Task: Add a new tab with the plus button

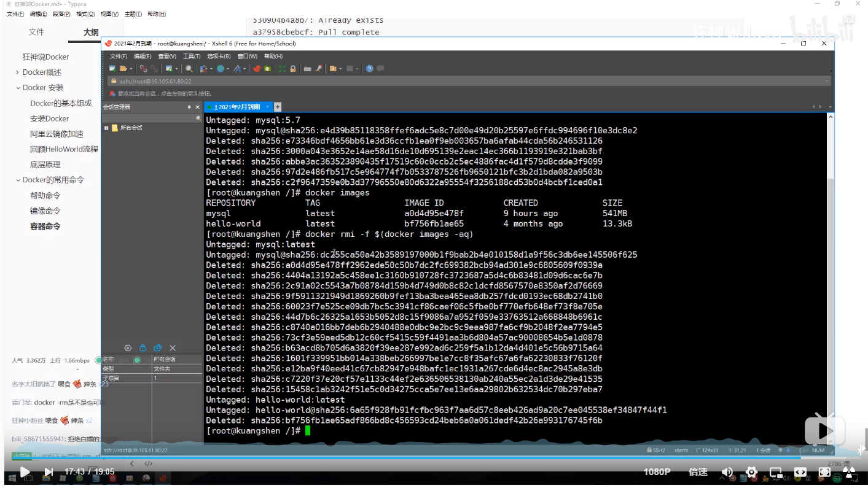Action: [278, 107]
